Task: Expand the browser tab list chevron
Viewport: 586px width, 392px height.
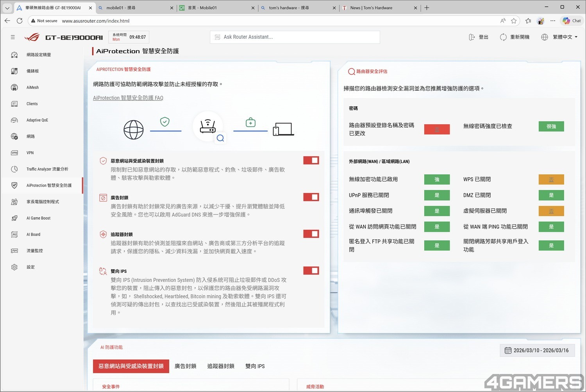Action: [7, 8]
